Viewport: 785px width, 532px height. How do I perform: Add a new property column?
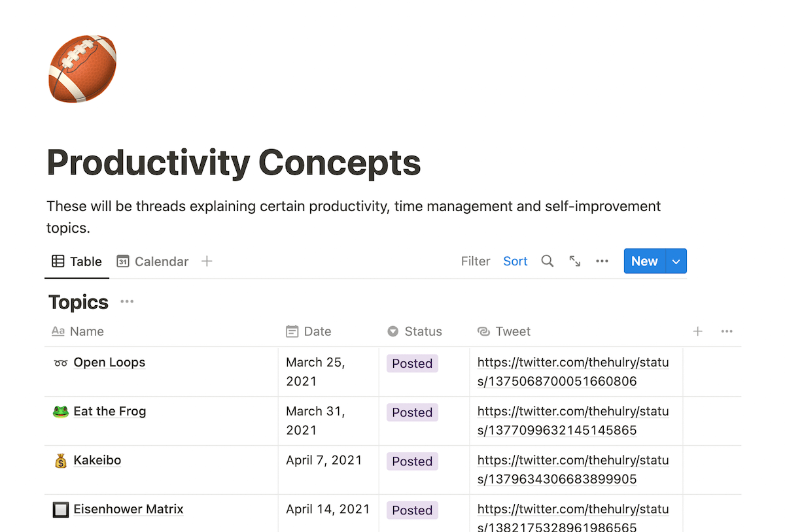pos(698,331)
